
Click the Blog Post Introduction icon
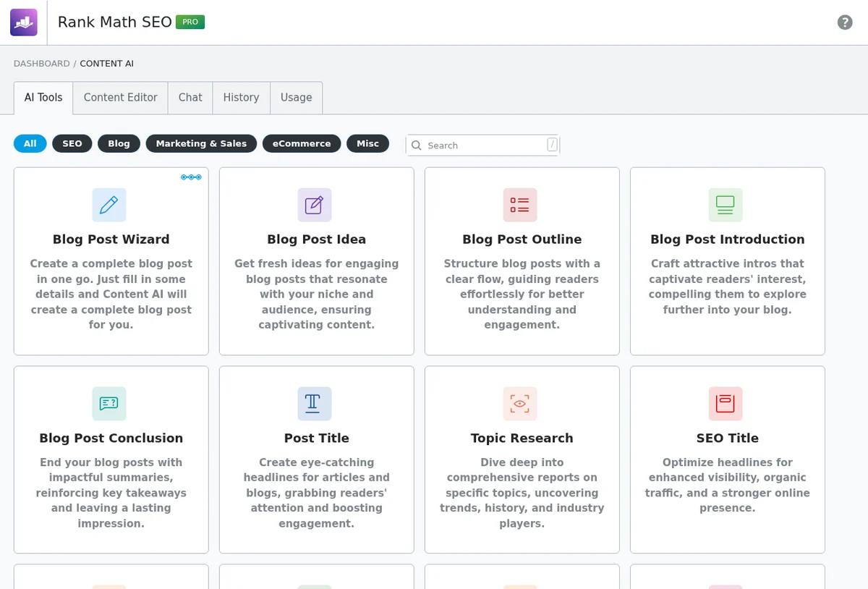[726, 205]
